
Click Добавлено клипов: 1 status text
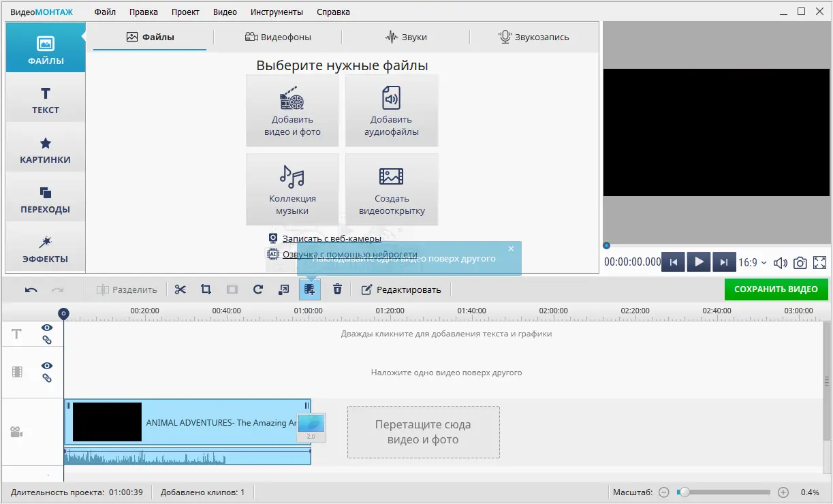(202, 492)
